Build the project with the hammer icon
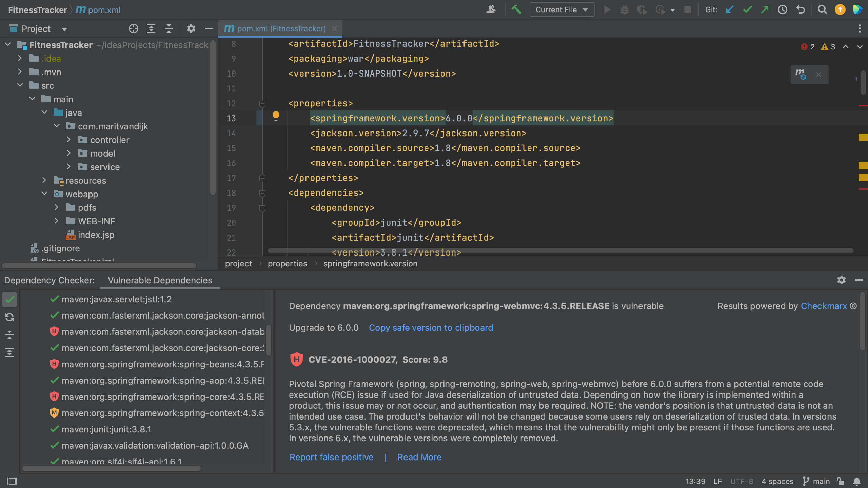868x488 pixels. click(x=516, y=9)
